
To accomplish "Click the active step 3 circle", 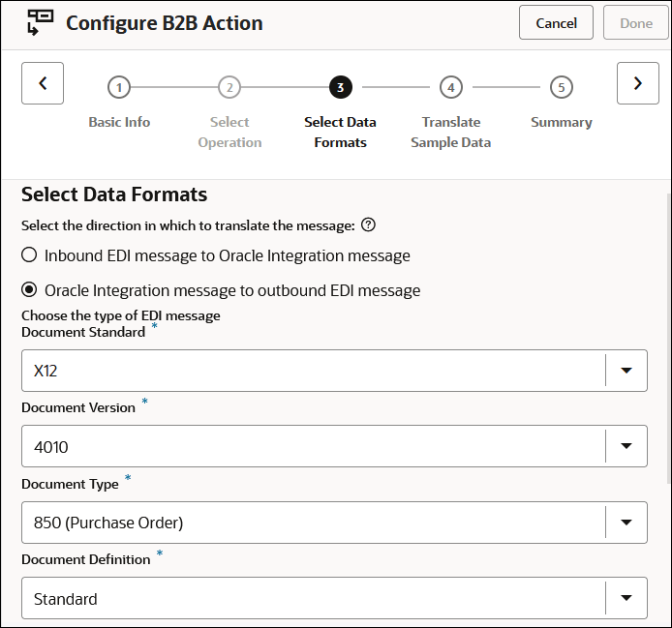I will (x=340, y=87).
